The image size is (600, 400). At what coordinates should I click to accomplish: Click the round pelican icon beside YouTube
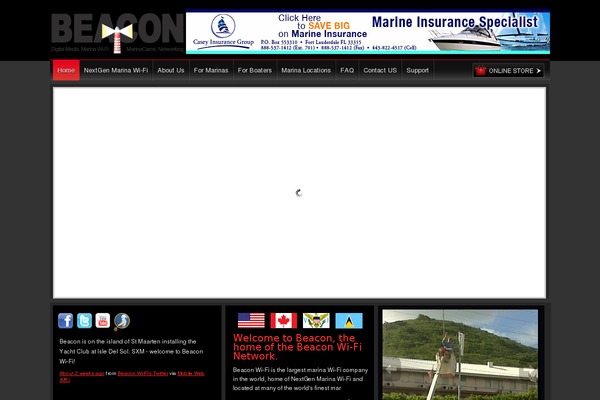point(122,321)
